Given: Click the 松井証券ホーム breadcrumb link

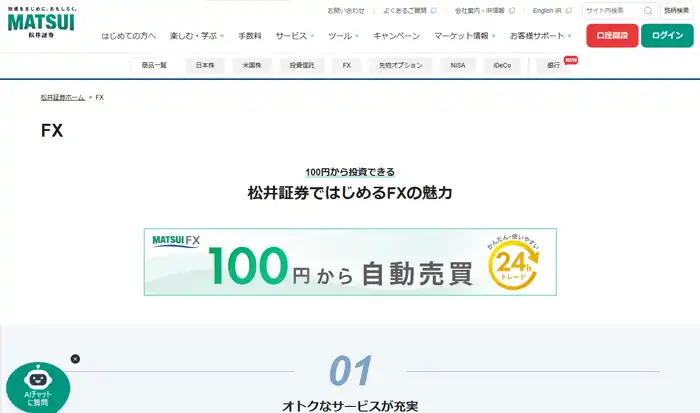Looking at the screenshot, I should point(62,97).
